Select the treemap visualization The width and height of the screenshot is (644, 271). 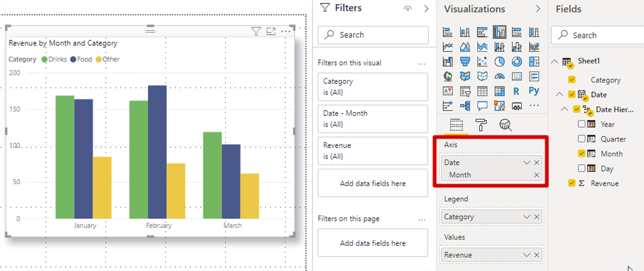(x=534, y=62)
